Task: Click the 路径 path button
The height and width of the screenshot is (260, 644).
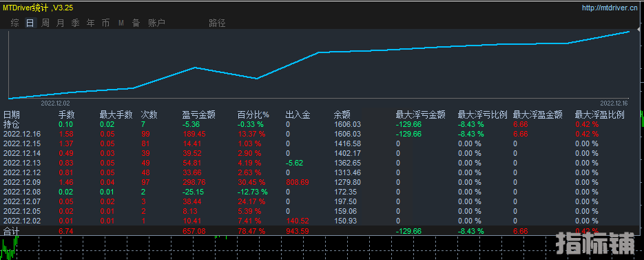Action: [217, 23]
